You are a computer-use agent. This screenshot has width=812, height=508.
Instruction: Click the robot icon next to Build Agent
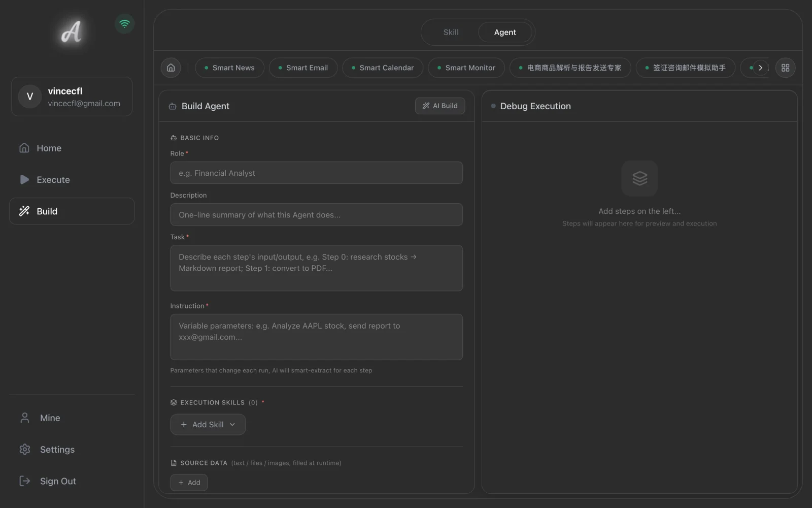[173, 106]
